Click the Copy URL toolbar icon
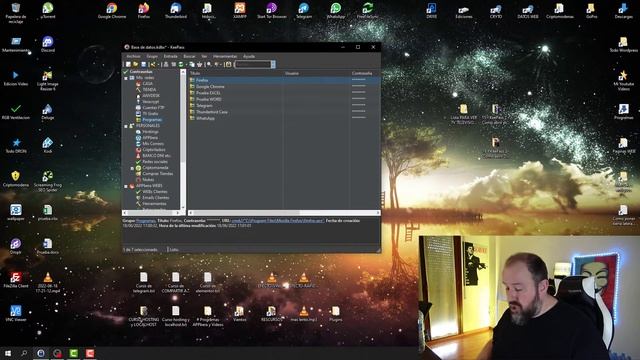 coord(192,64)
